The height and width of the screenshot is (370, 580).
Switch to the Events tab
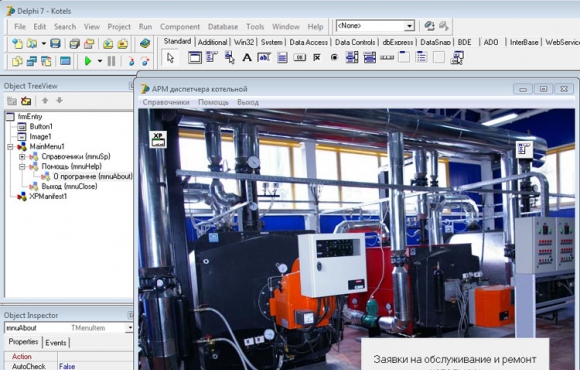coord(56,343)
